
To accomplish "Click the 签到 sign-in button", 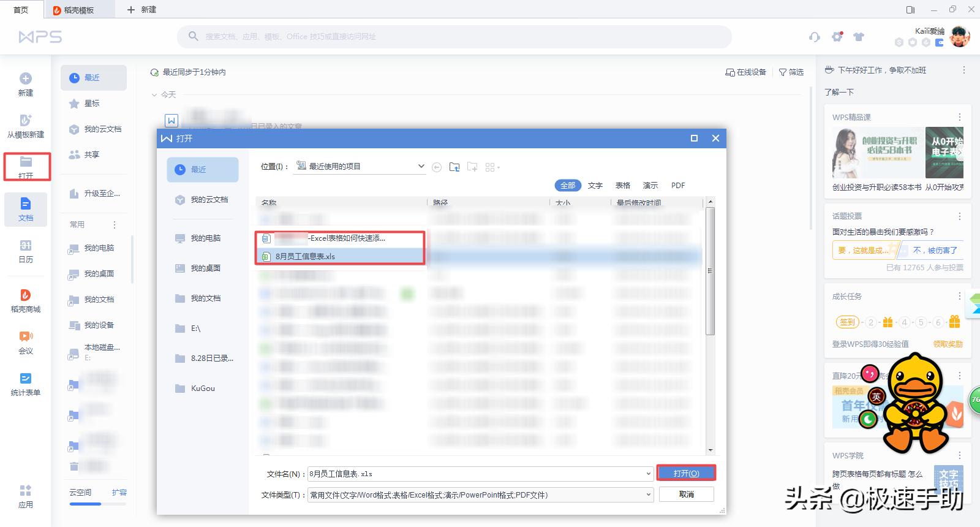I will click(x=847, y=322).
